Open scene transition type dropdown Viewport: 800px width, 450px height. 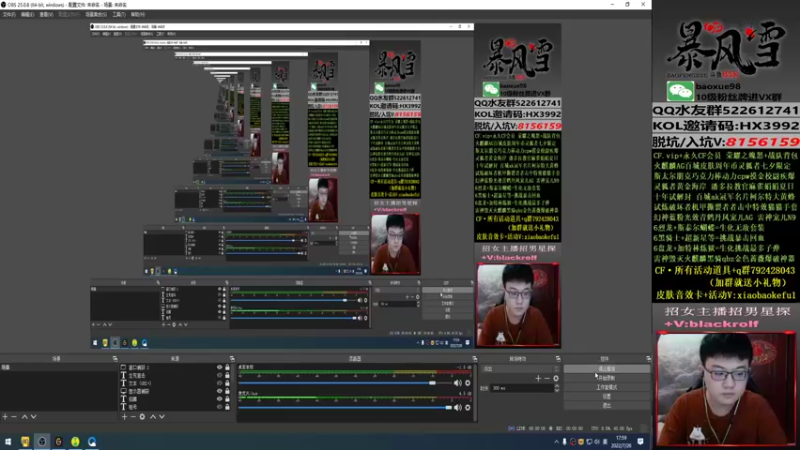coord(520,369)
